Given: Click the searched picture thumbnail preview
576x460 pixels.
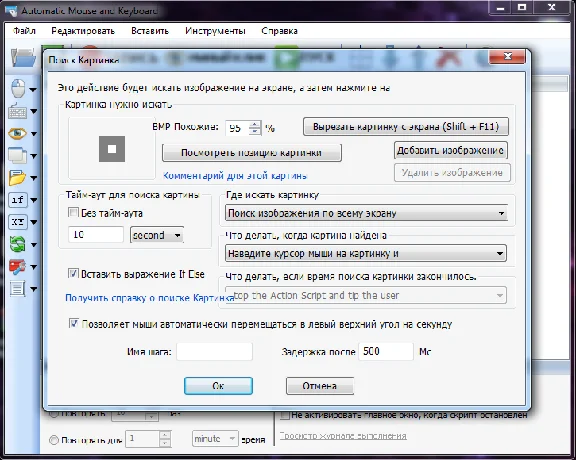Looking at the screenshot, I should coord(112,149).
